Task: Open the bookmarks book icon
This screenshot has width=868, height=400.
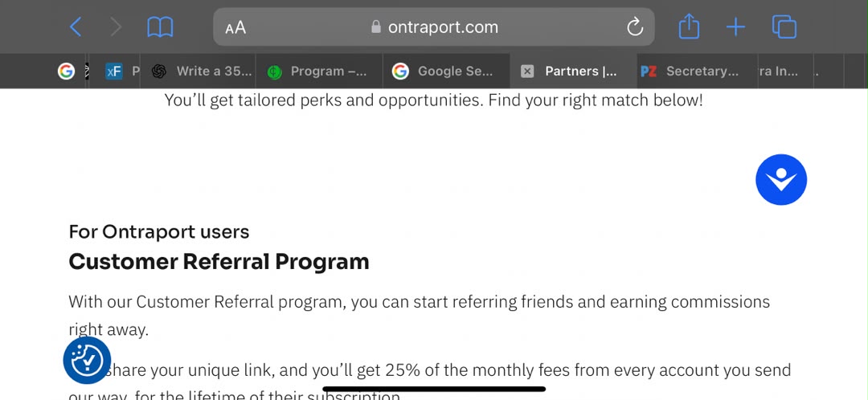Action: click(160, 27)
